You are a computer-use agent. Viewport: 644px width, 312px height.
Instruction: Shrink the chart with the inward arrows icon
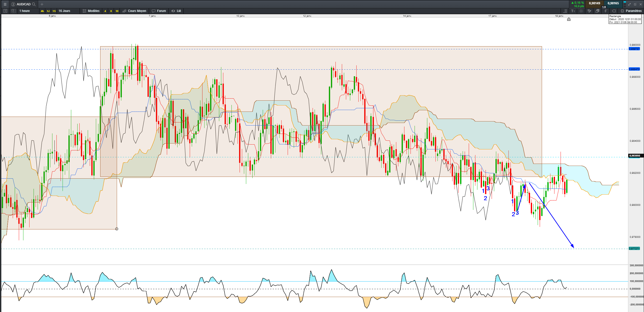[630, 4]
